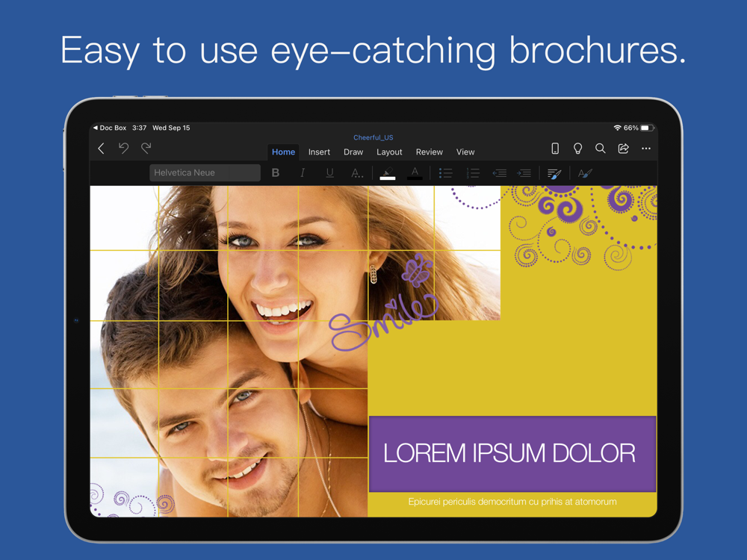This screenshot has height=560, width=747.
Task: Toggle underline formatting
Action: click(x=329, y=173)
